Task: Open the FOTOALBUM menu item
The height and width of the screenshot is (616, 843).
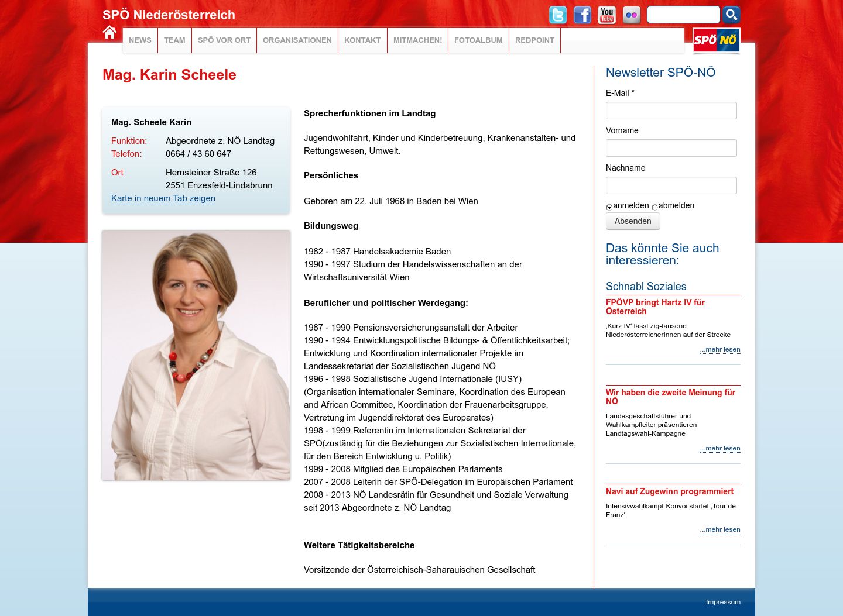Action: 478,40
